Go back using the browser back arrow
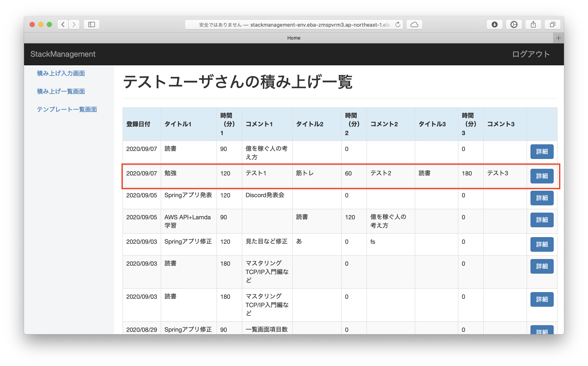Screen dimensions: 588x366 63,24
